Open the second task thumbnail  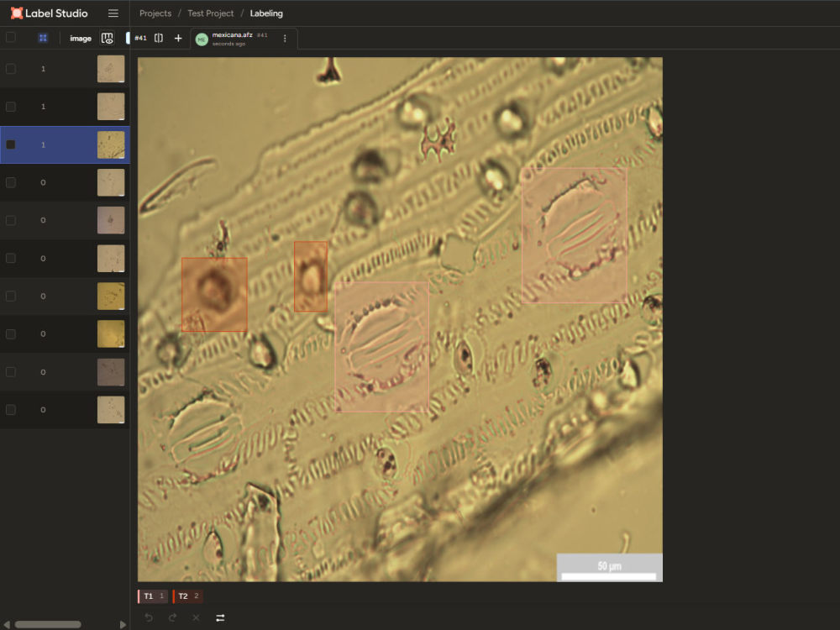pyautogui.click(x=111, y=107)
